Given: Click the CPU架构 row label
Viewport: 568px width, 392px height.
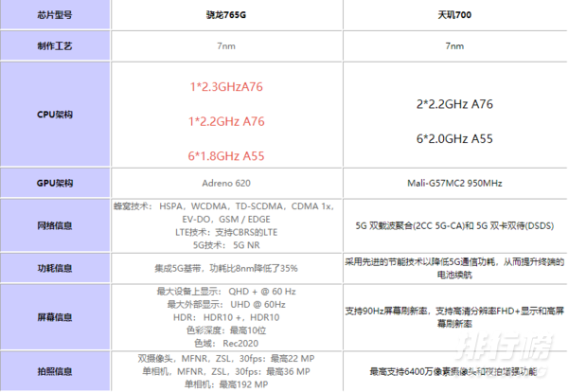Looking at the screenshot, I should [x=55, y=115].
